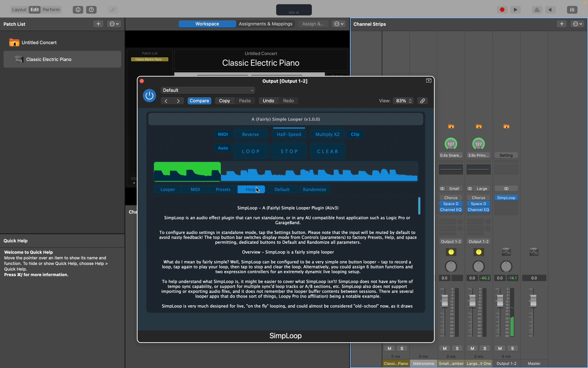Screen dimensions: 588x368
Task: Click the Play button in toolbar
Action: tap(516, 10)
